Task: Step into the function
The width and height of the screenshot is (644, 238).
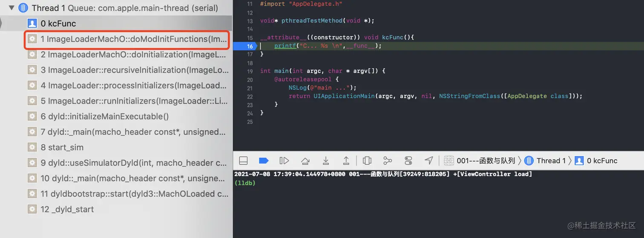Action: [326, 160]
